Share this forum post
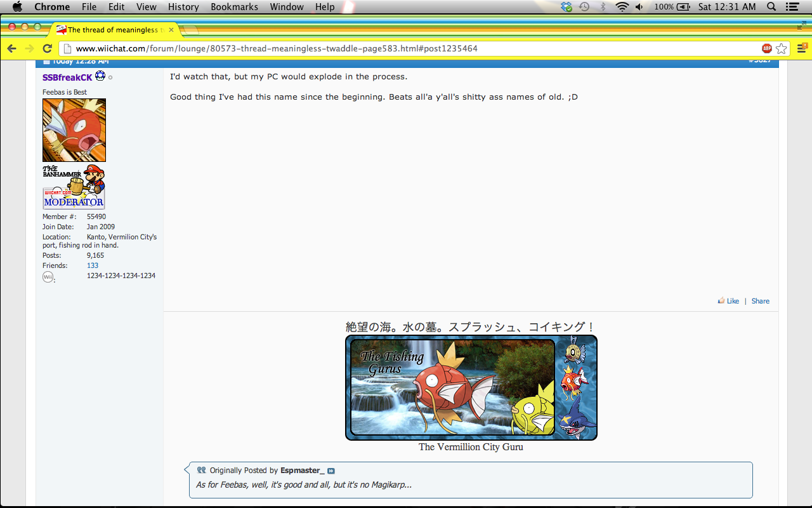The height and width of the screenshot is (508, 812). pyautogui.click(x=761, y=301)
